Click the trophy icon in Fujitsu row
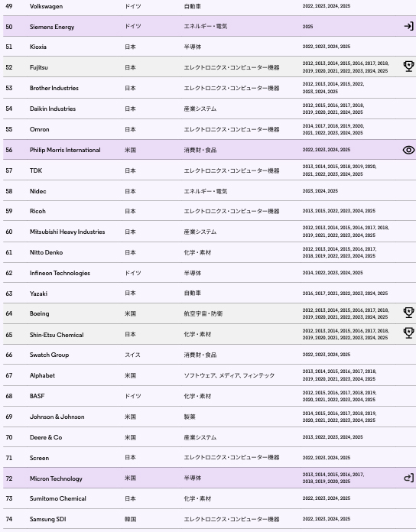 (x=408, y=66)
